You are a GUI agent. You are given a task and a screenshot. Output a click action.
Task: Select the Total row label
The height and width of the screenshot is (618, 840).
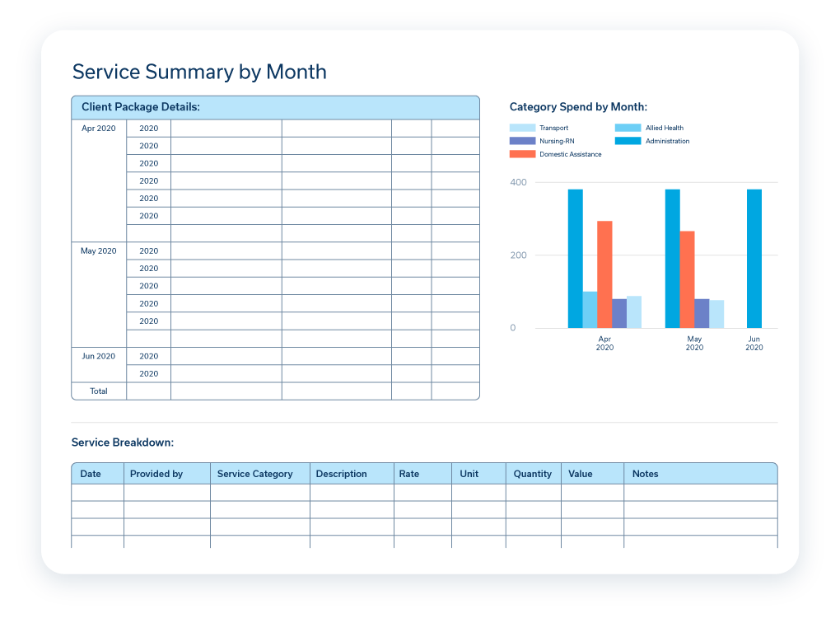click(99, 391)
